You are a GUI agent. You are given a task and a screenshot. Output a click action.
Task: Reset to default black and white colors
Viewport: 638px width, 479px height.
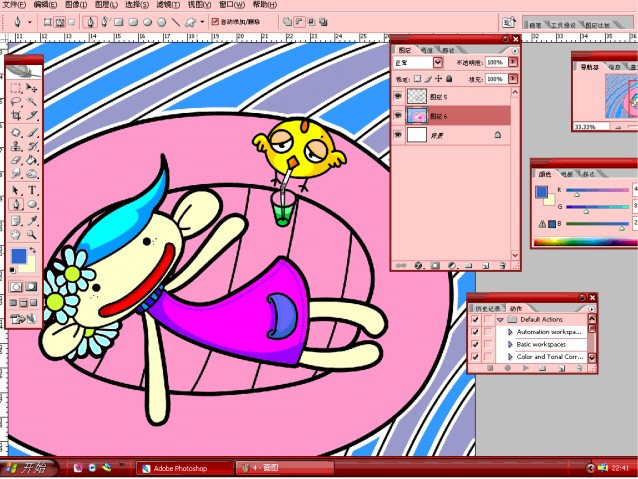tap(13, 270)
